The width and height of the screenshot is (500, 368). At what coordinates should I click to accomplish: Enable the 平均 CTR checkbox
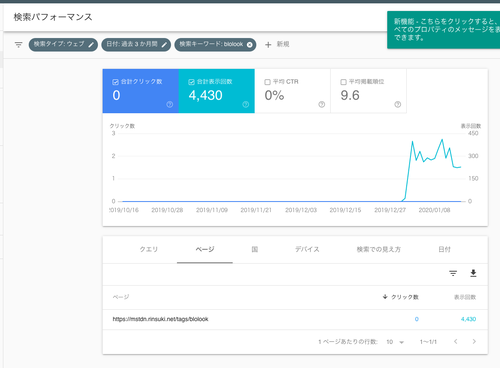(x=267, y=82)
